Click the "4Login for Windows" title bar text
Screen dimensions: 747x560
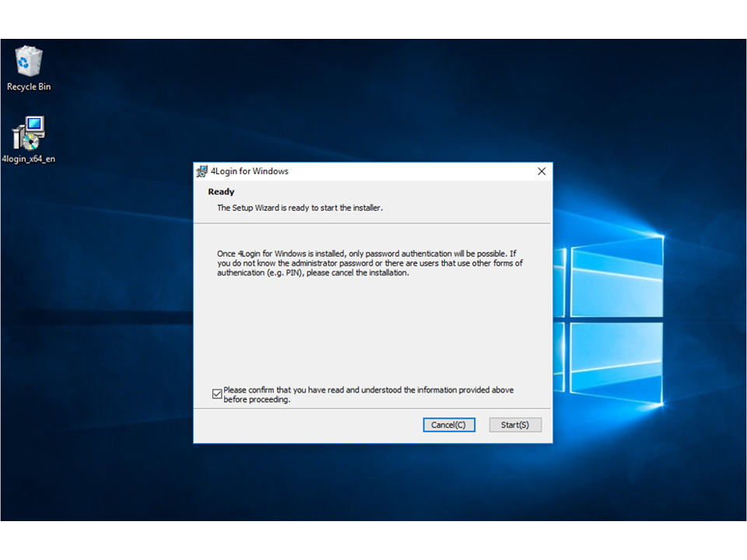pyautogui.click(x=250, y=172)
